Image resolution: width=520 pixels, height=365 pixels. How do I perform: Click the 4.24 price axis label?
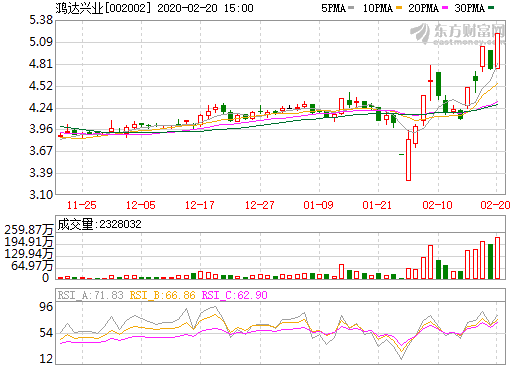point(41,108)
